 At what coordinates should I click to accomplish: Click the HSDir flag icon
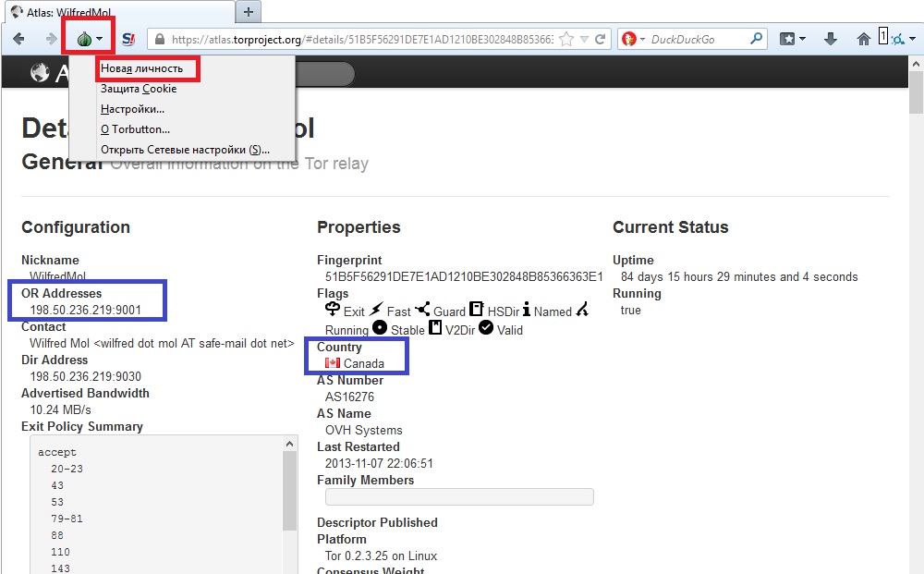pyautogui.click(x=476, y=309)
